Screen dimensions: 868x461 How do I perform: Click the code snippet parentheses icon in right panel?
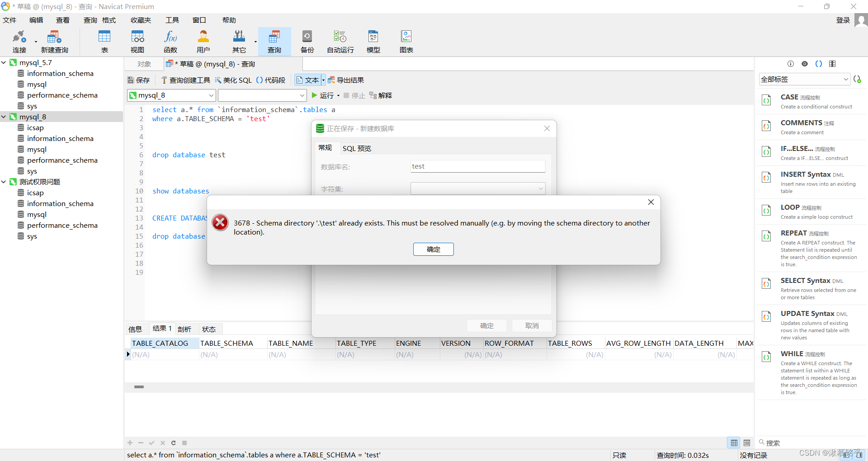[x=819, y=64]
